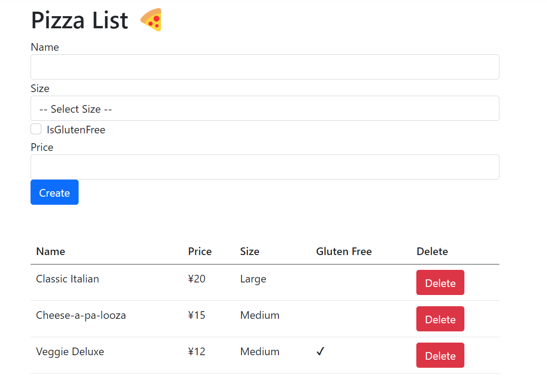The image size is (547, 392).
Task: Click the Gluten Free column header
Action: tap(344, 251)
